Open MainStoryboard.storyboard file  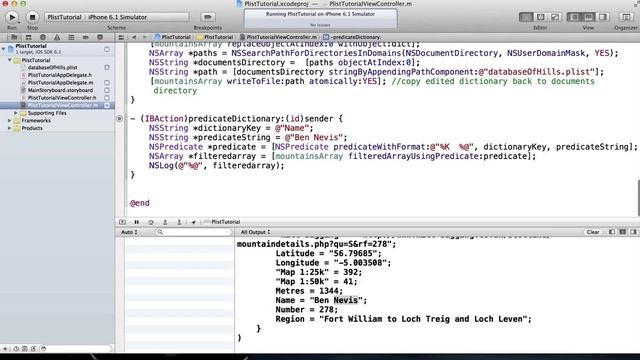pos(60,90)
